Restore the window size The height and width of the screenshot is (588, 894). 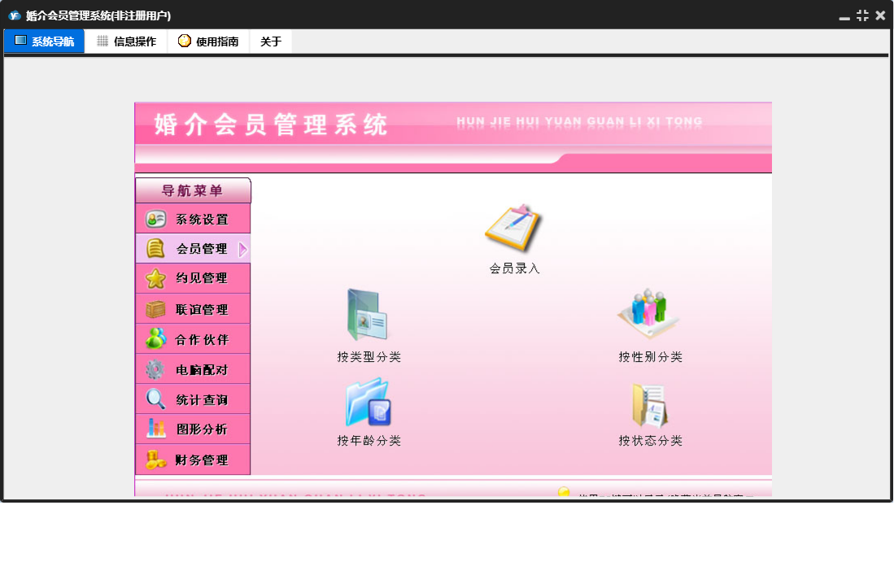[862, 15]
